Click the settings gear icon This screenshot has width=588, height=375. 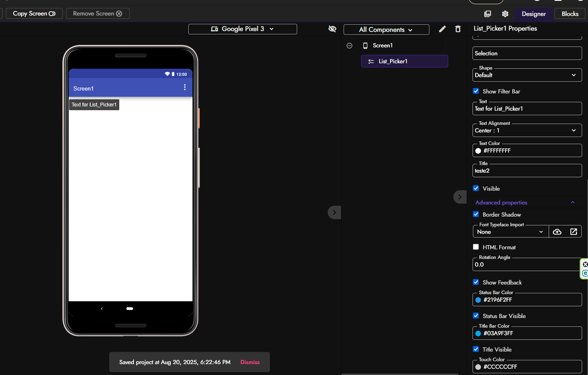pyautogui.click(x=505, y=14)
